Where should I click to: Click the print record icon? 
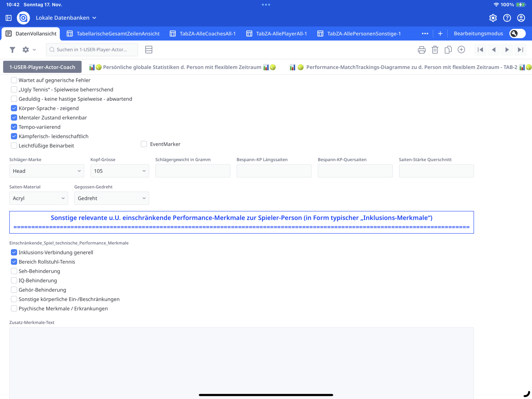(421, 50)
